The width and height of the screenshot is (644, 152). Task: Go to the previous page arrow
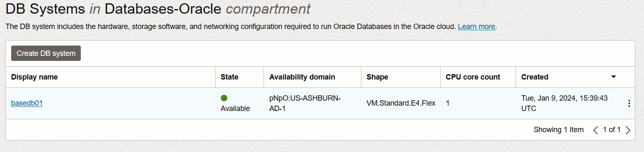[596, 130]
